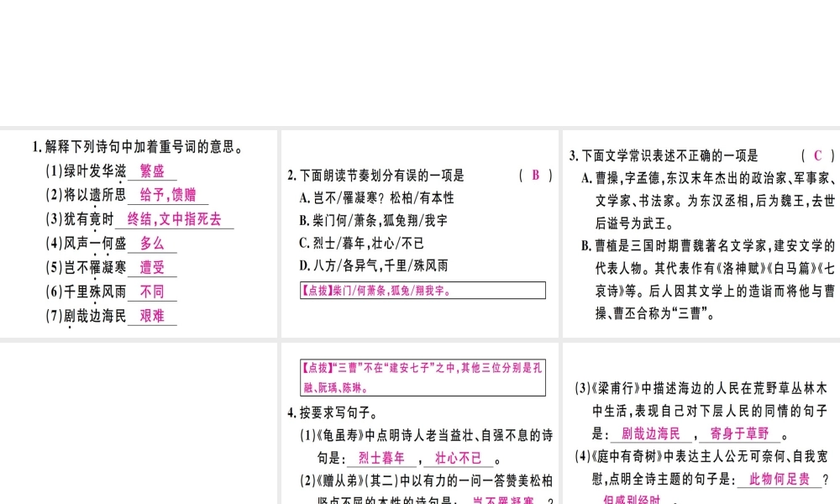Screen dimensions: 840x504
Task: Select option A "岂不/罹凝寒?松柏/有本性"
Action: (376, 197)
